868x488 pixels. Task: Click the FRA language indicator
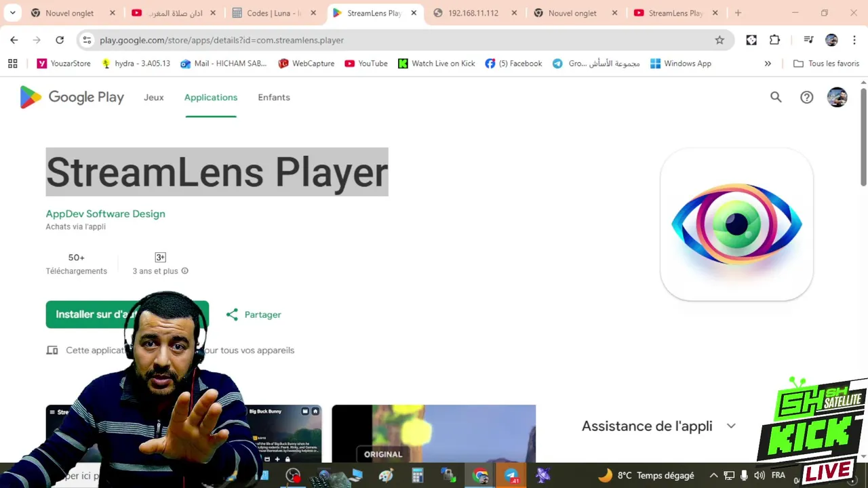[x=778, y=476]
